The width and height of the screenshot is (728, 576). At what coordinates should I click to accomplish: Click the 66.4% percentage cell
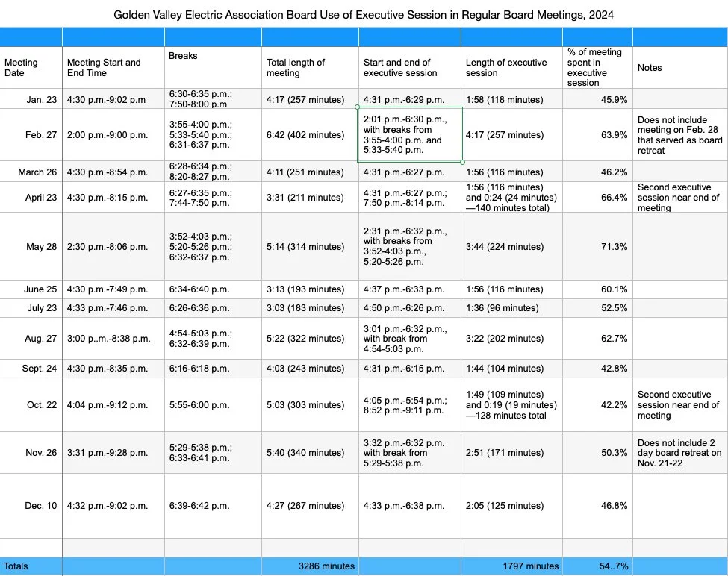[x=597, y=198]
